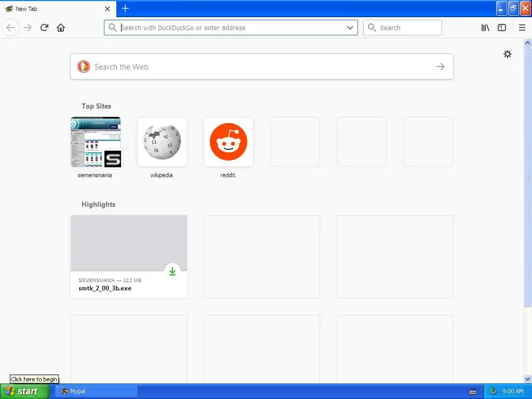The width and height of the screenshot is (532, 399).
Task: Open the siemensmania top site tile
Action: click(x=96, y=142)
